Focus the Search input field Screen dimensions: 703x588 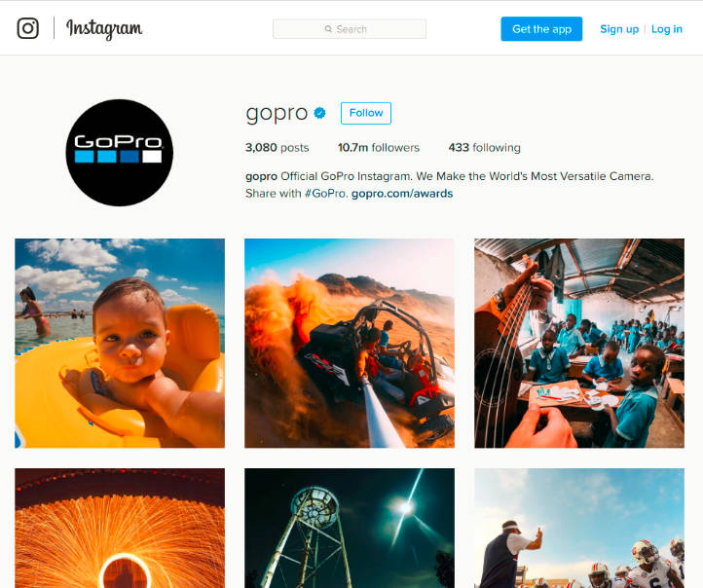350,29
